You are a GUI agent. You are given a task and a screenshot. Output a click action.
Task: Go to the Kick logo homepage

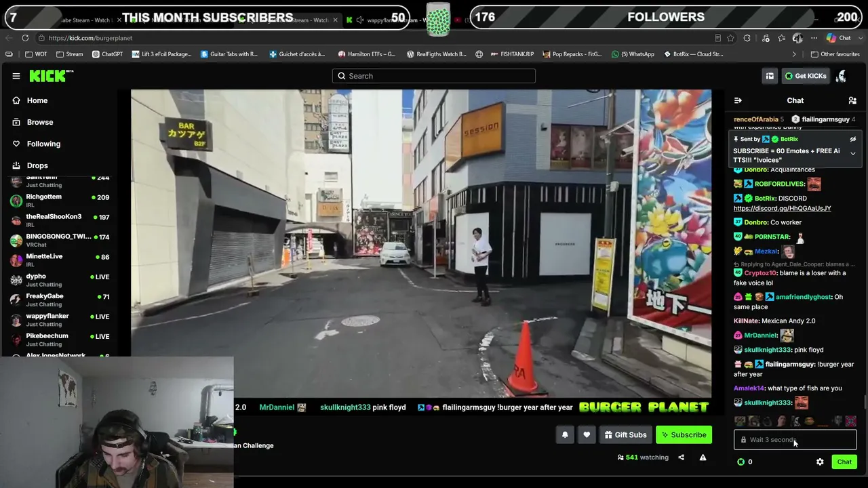(51, 76)
